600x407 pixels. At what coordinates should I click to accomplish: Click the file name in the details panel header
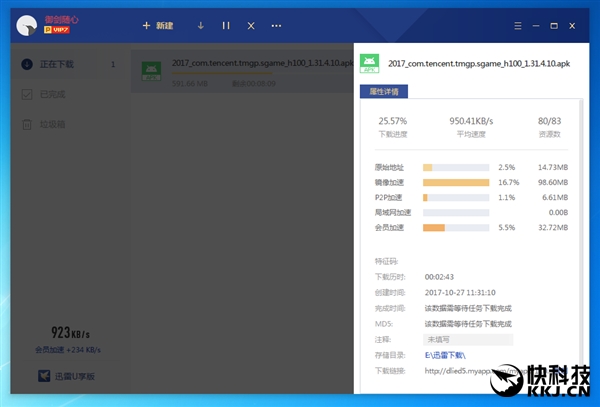click(479, 63)
